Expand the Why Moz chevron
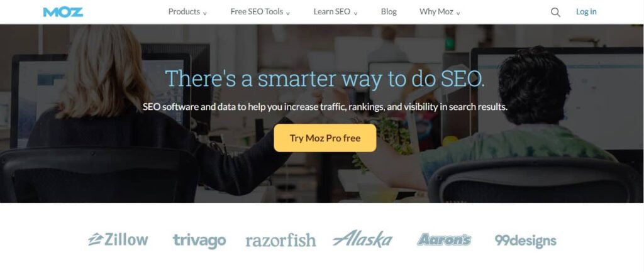Image resolution: width=644 pixels, height=272 pixels. pos(458,13)
